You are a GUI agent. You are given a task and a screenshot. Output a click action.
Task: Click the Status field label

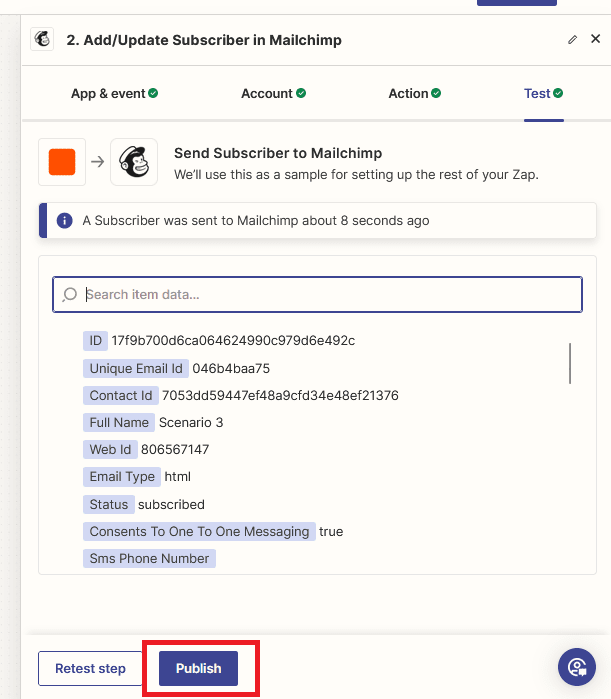[109, 504]
